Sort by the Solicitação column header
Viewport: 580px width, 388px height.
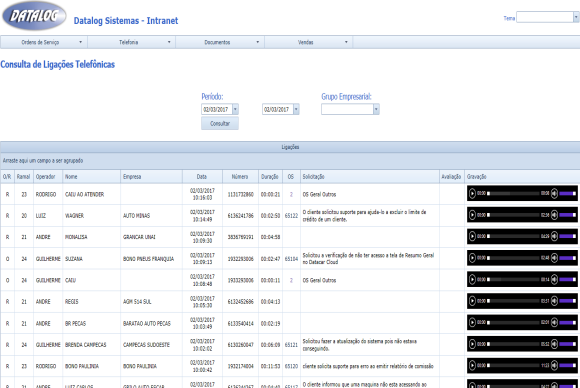coord(370,176)
